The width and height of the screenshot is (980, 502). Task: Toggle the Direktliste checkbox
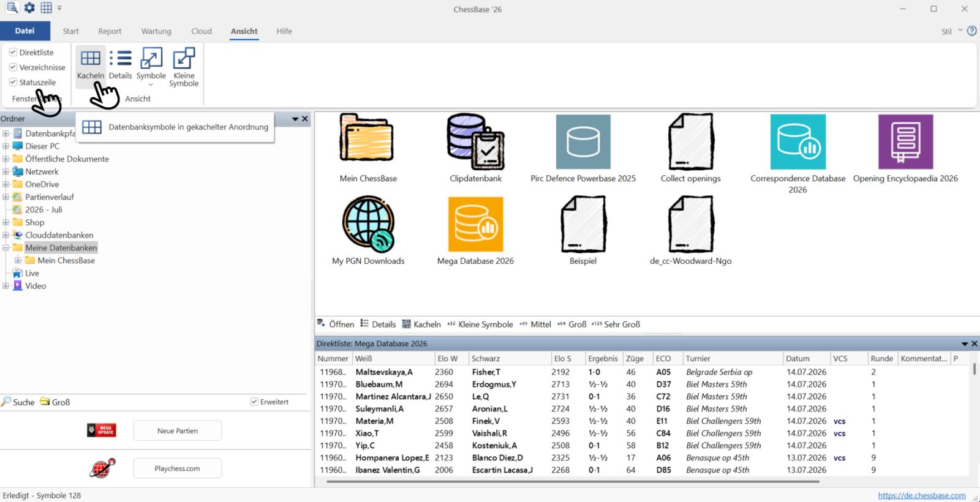13,52
